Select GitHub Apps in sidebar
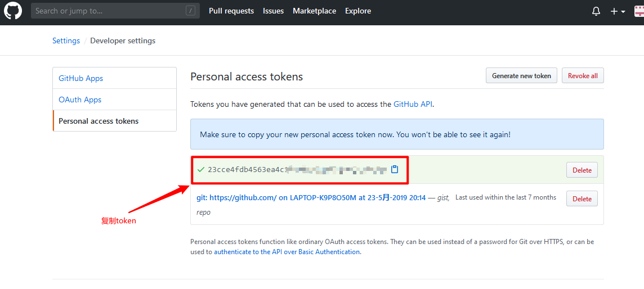The image size is (644, 289). tap(81, 78)
